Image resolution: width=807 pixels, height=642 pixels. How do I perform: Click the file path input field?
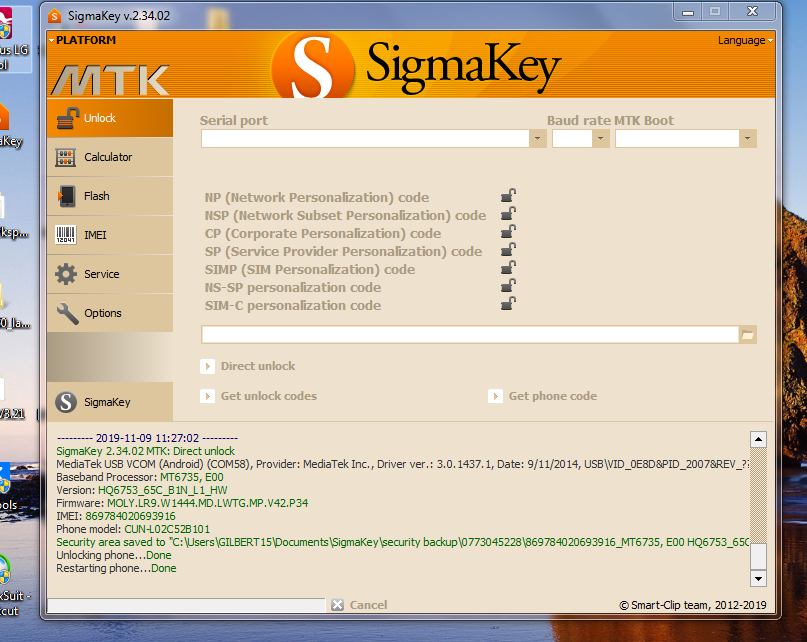coord(470,335)
